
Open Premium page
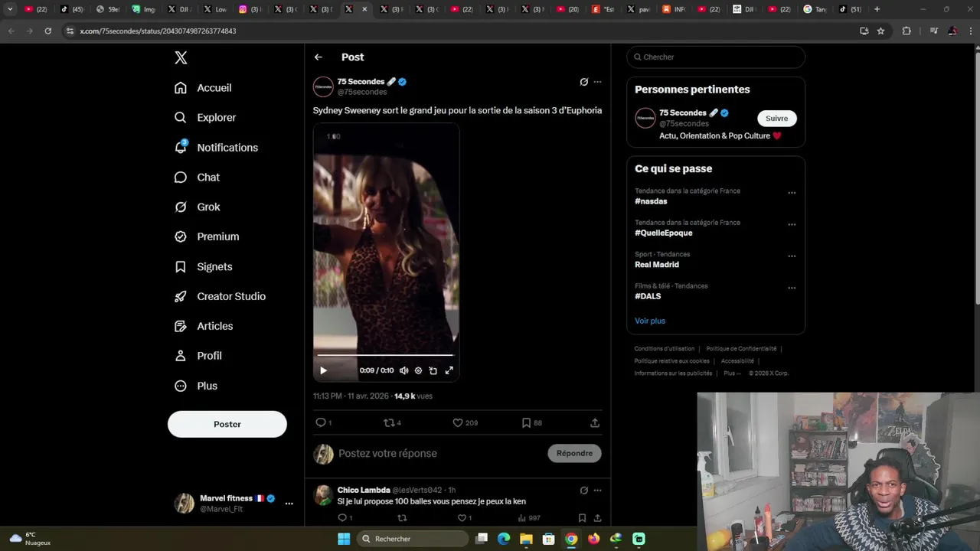207,237
